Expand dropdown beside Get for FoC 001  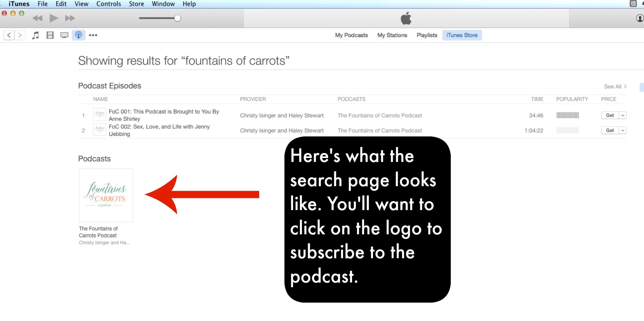(623, 115)
